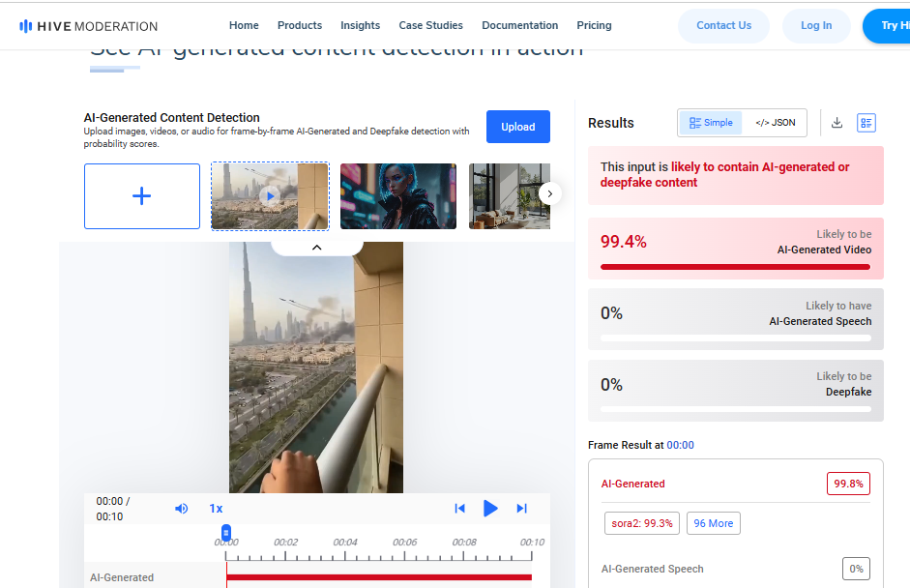Mute the video with speaker icon
The image size is (910, 588).
click(x=181, y=509)
